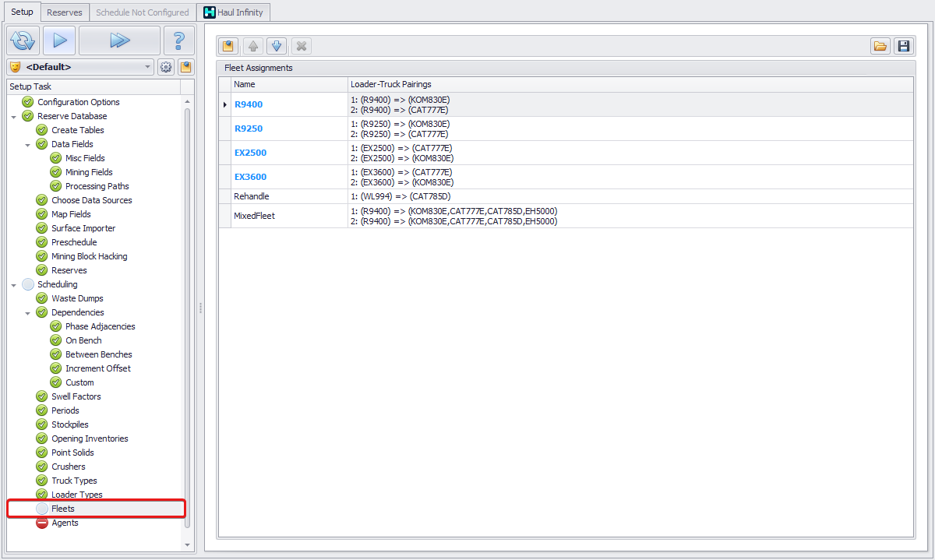
Task: Open the Increment Offset dependency task
Action: point(98,368)
